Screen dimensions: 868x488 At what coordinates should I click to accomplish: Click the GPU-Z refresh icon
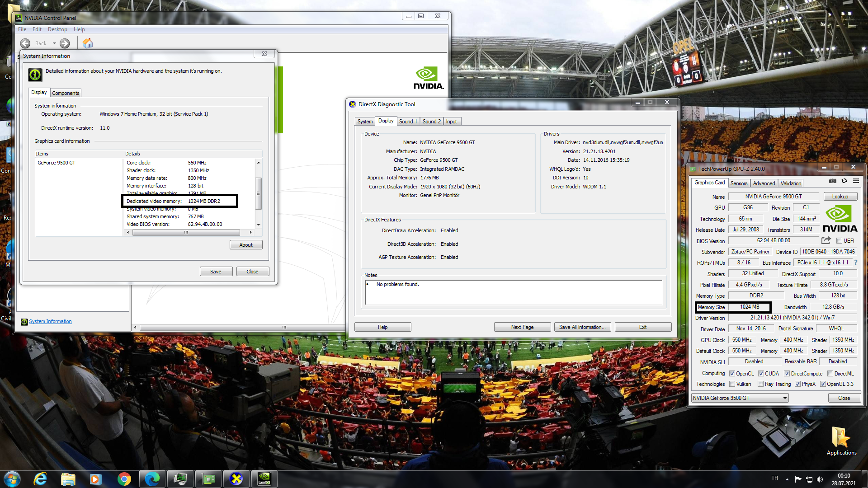point(844,181)
